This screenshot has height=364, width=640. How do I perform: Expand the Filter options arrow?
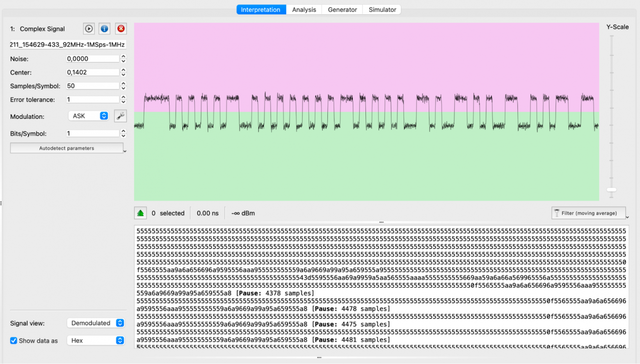click(x=627, y=217)
